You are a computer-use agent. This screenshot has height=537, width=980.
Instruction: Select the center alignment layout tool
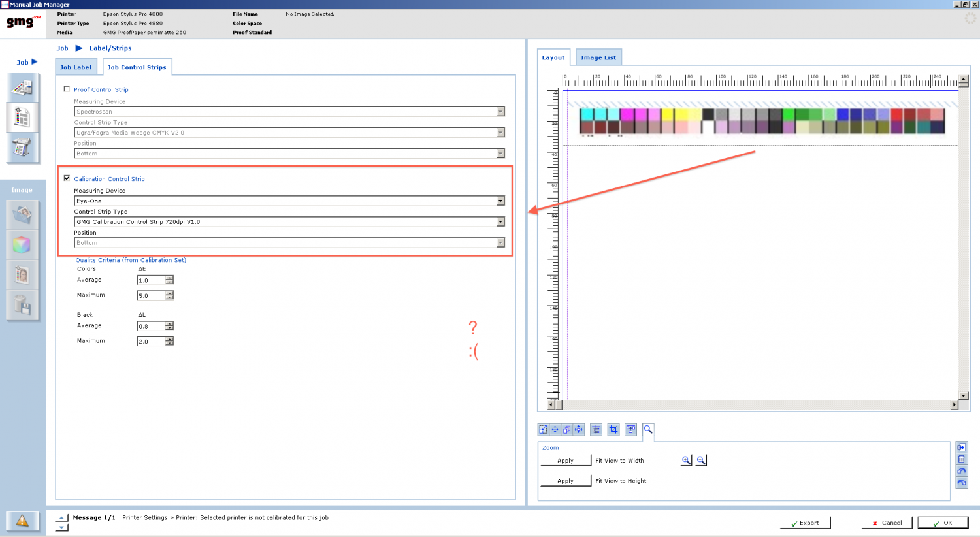point(578,429)
